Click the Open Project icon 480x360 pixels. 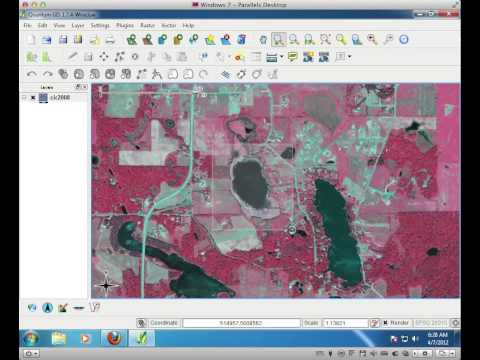click(46, 40)
